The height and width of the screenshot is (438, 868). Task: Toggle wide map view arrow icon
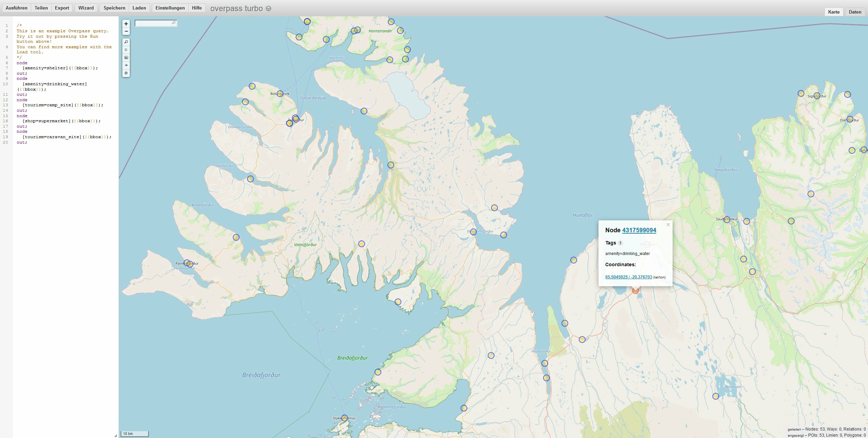126,65
